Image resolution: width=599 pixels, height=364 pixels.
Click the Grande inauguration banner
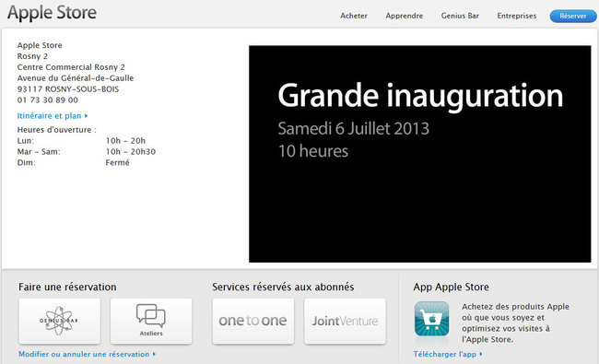[x=420, y=154]
